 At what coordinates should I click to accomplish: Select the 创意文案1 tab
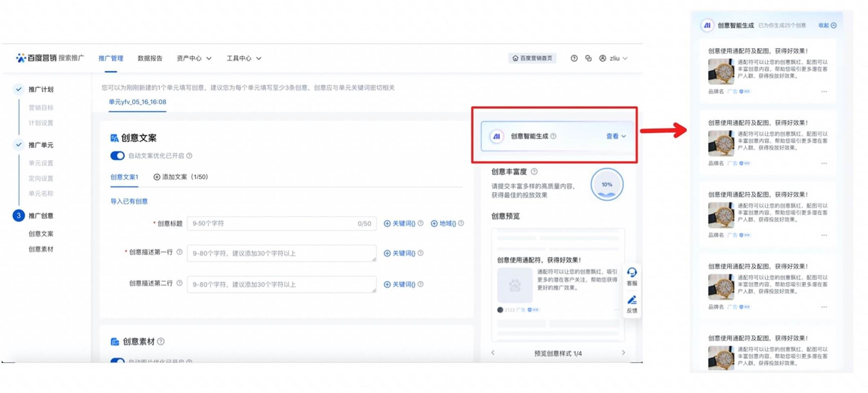pyautogui.click(x=124, y=177)
